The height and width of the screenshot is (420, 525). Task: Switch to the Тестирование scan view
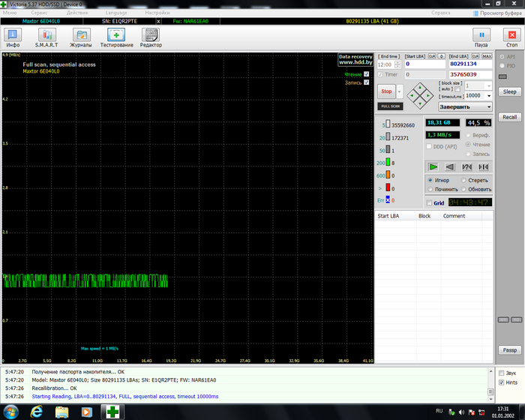pyautogui.click(x=116, y=37)
